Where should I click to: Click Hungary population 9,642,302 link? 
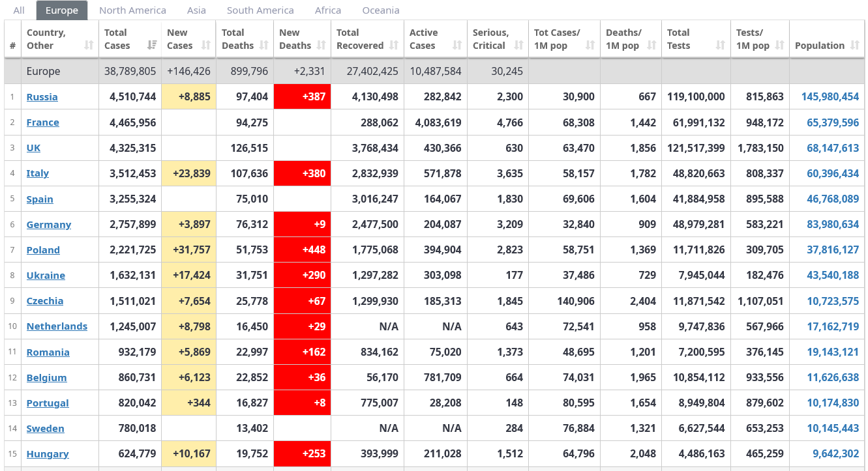pyautogui.click(x=836, y=454)
